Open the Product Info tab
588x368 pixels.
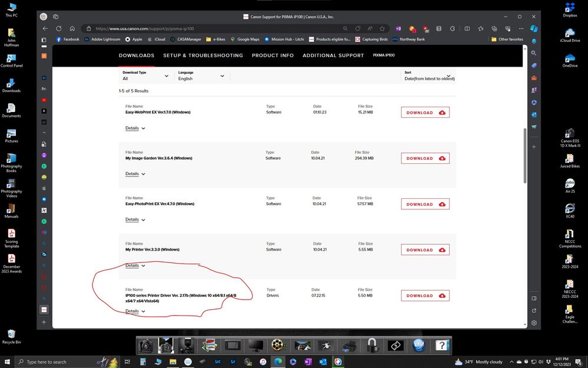pyautogui.click(x=273, y=55)
